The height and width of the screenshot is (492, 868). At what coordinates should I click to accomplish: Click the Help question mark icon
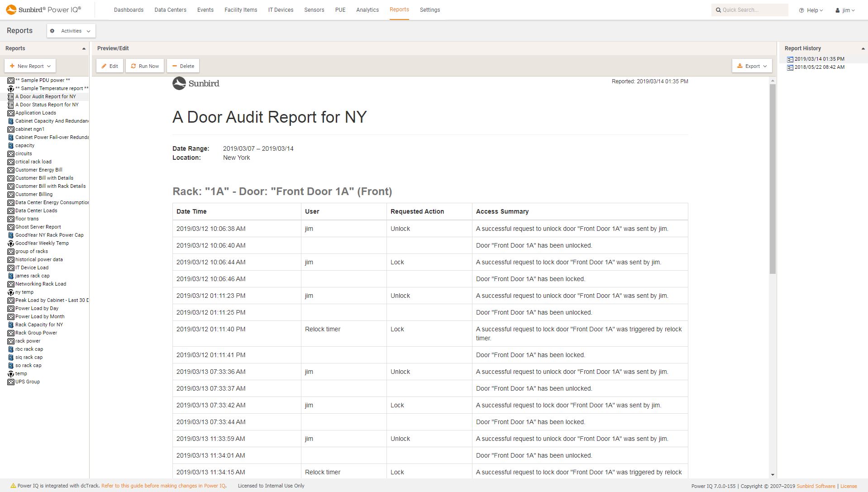(801, 10)
